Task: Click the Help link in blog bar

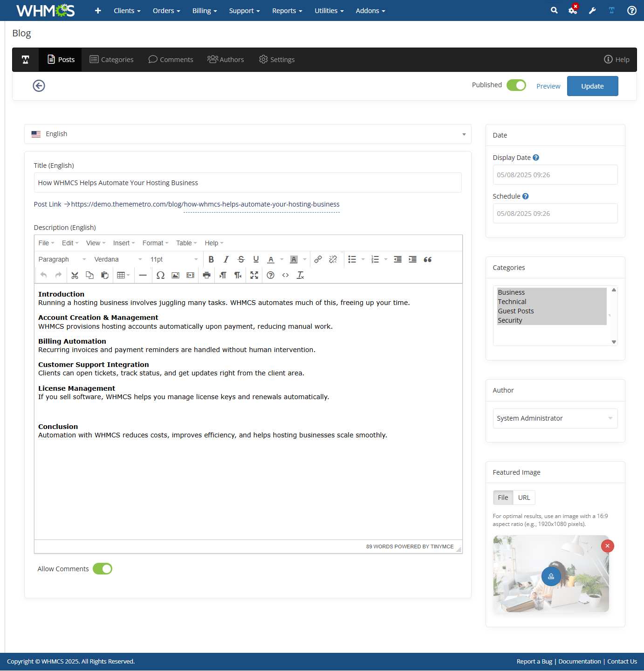Action: click(x=617, y=60)
